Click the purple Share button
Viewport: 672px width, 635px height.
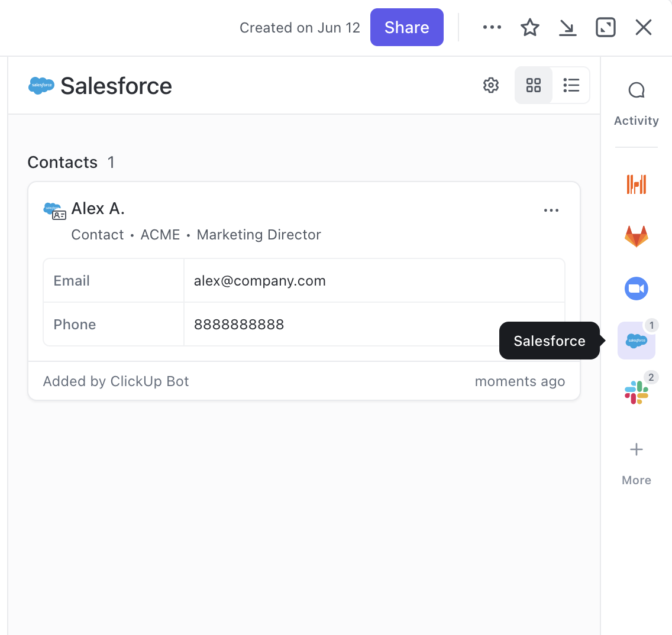(406, 27)
